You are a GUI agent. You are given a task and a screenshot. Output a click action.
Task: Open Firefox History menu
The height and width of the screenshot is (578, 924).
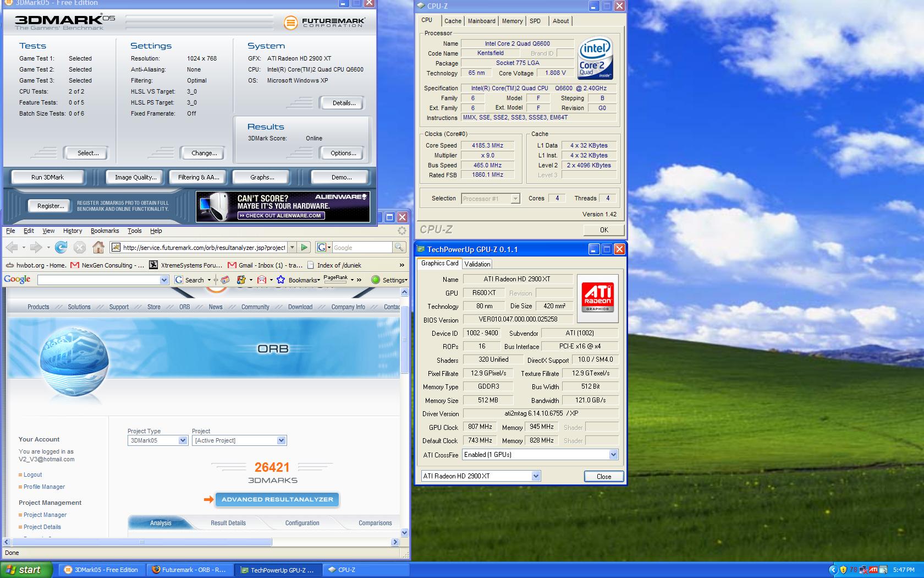coord(72,231)
